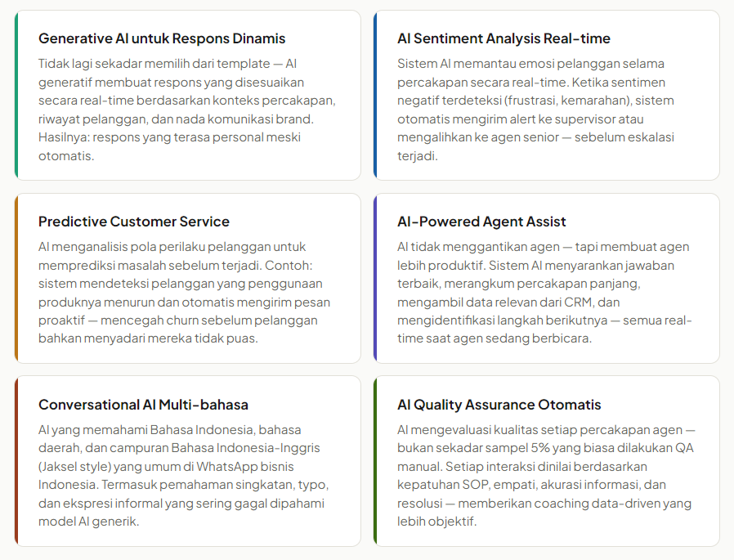This screenshot has height=560, width=734.
Task: Click the red-brown accent bar on Conversational AI card
Action: click(x=16, y=461)
